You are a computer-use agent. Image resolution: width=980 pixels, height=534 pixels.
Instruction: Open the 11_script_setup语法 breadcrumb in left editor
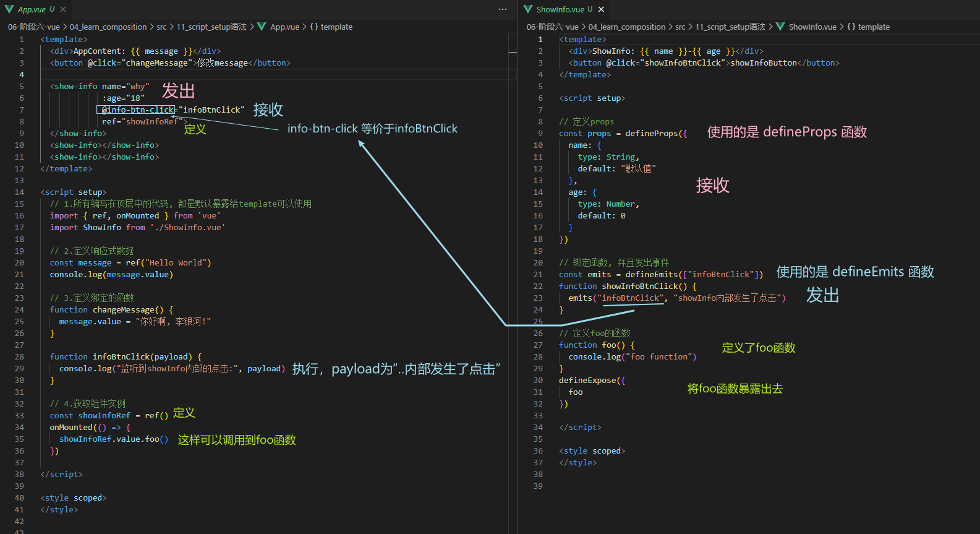[x=211, y=27]
